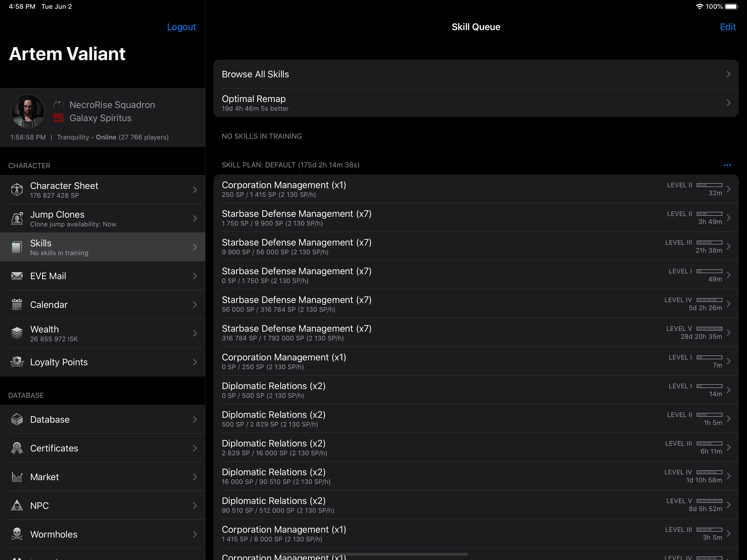Expand Optimal Remap chevron
The height and width of the screenshot is (560, 747).
pyautogui.click(x=728, y=103)
